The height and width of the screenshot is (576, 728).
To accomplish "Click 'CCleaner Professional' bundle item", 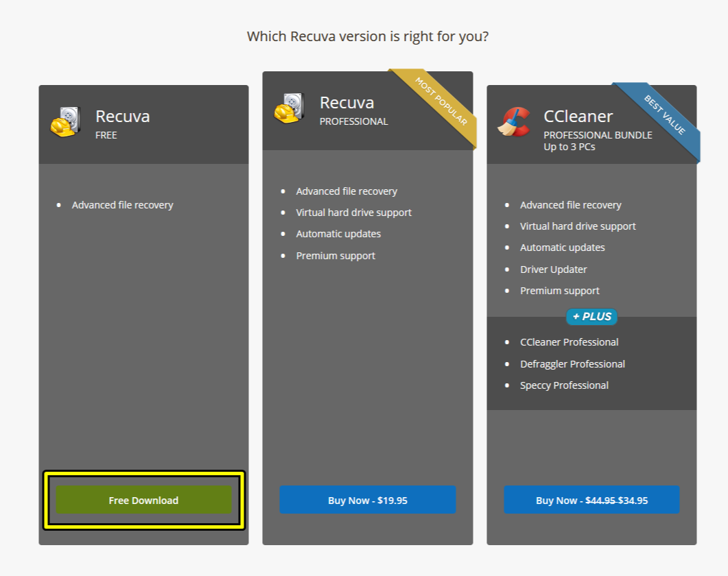I will tap(570, 342).
